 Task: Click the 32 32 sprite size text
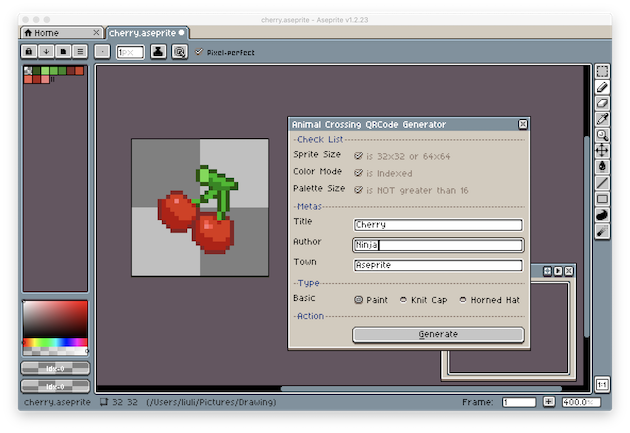125,402
